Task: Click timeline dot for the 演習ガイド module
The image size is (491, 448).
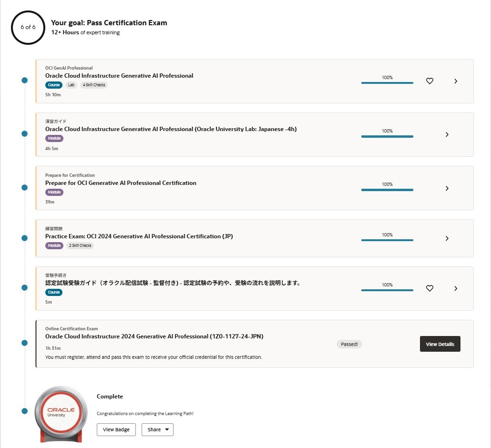Action: pos(24,134)
